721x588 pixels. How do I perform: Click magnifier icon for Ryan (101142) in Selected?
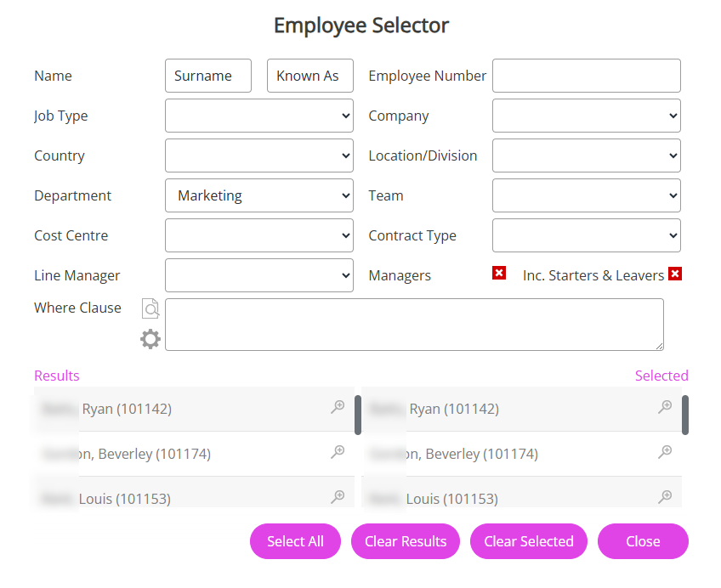[x=665, y=407]
